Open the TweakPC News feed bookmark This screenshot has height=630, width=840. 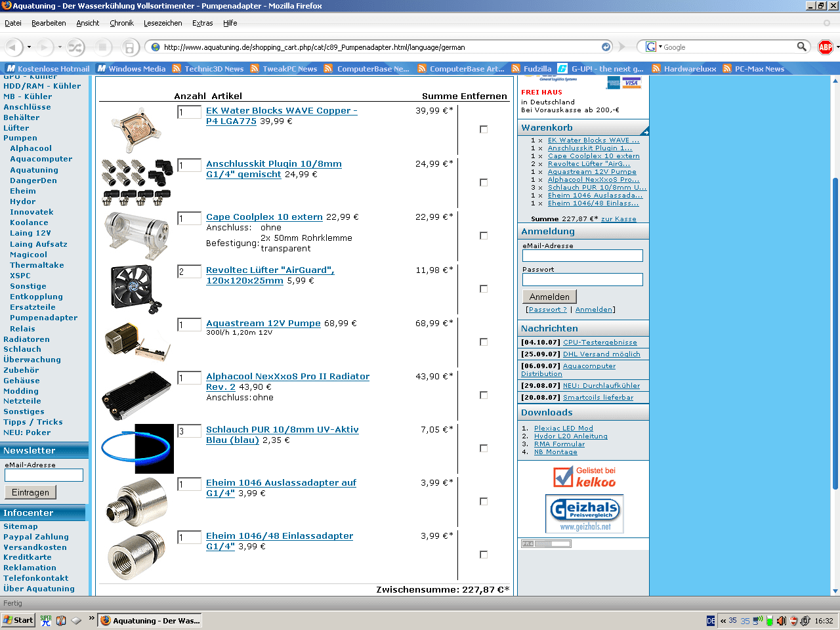(x=283, y=68)
